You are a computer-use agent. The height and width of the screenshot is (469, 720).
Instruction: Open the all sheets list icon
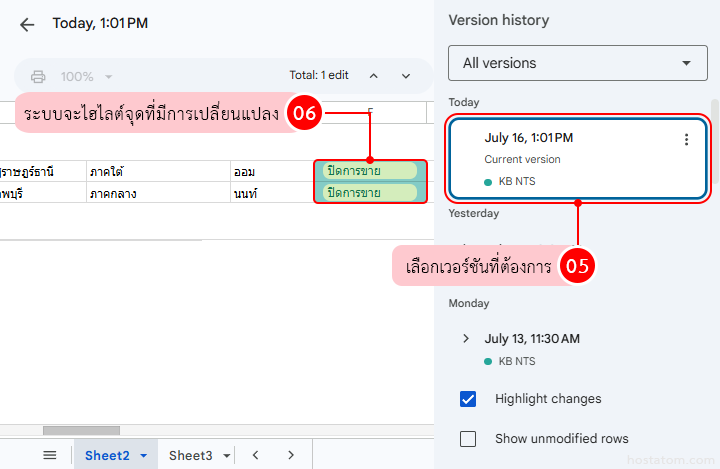[x=50, y=455]
